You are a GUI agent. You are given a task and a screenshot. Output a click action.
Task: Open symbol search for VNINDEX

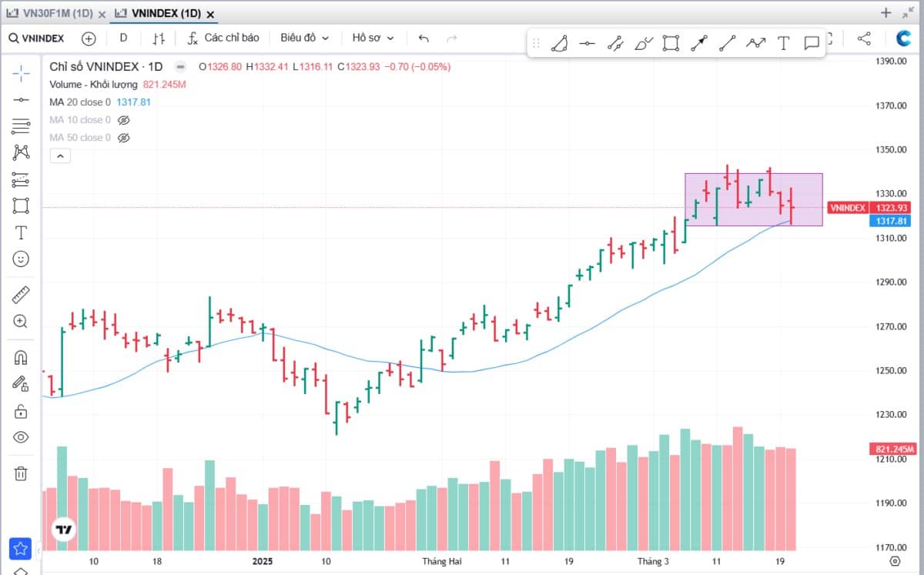(x=36, y=38)
